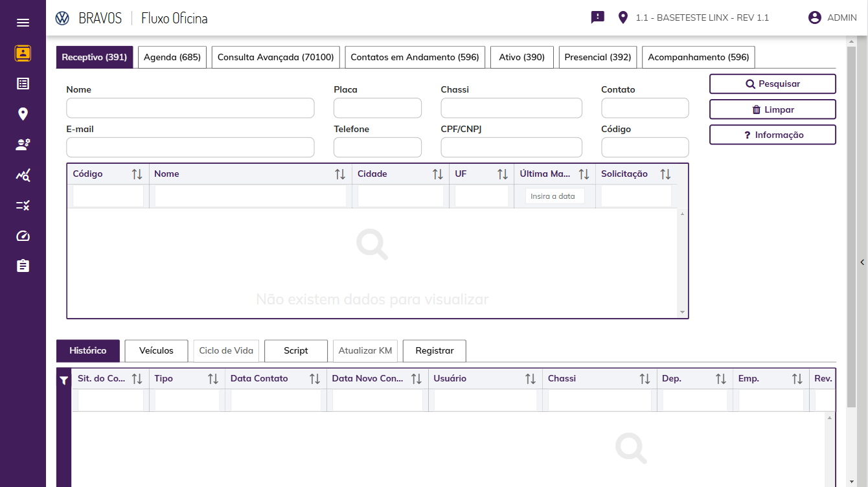Open the chat notification icon in header
Image resolution: width=868 pixels, height=487 pixels.
tap(597, 17)
